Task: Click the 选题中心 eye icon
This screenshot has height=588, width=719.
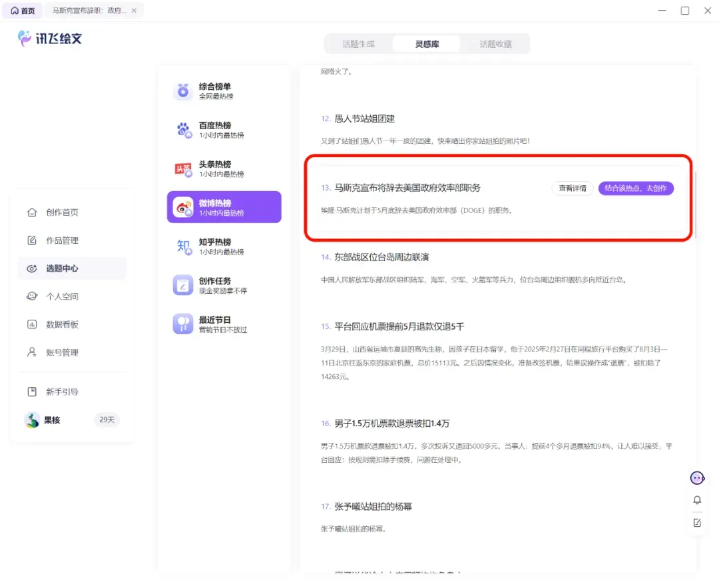Action: click(32, 269)
